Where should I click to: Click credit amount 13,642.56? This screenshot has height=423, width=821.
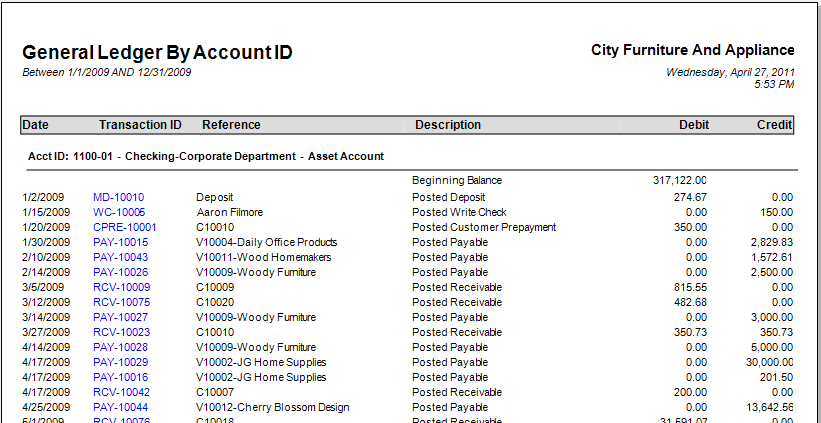(769, 407)
